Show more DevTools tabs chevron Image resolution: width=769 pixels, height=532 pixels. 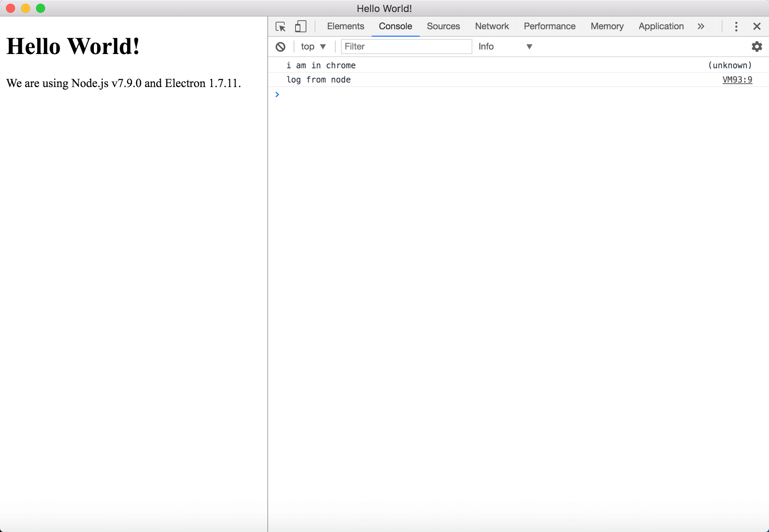[x=701, y=26]
